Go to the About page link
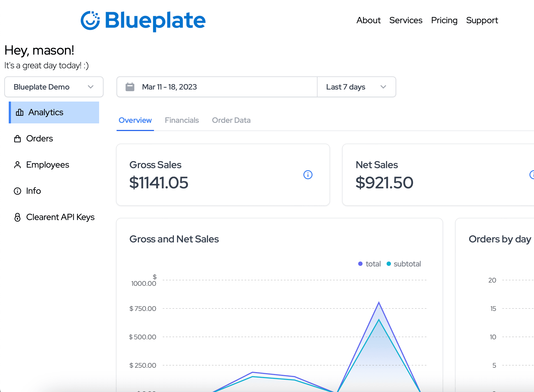534x392 pixels. click(368, 20)
